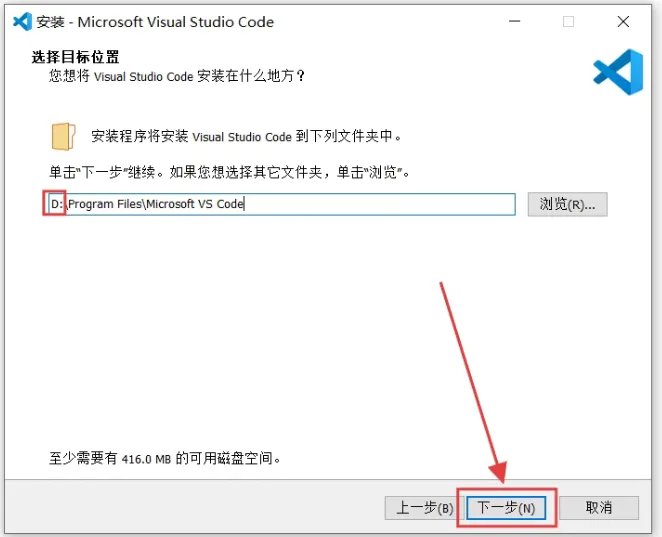Screen dimensions: 662x537
Task: Click the disabled maximize button
Action: pyautogui.click(x=569, y=22)
